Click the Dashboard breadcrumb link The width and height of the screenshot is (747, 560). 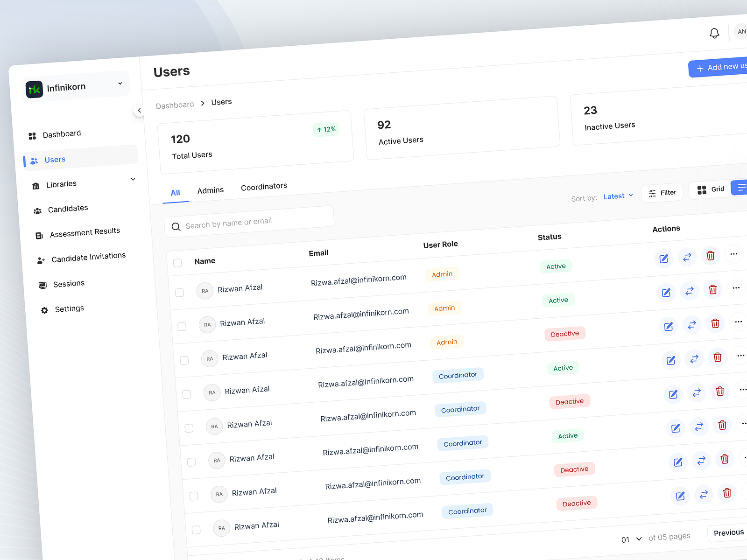coord(175,105)
